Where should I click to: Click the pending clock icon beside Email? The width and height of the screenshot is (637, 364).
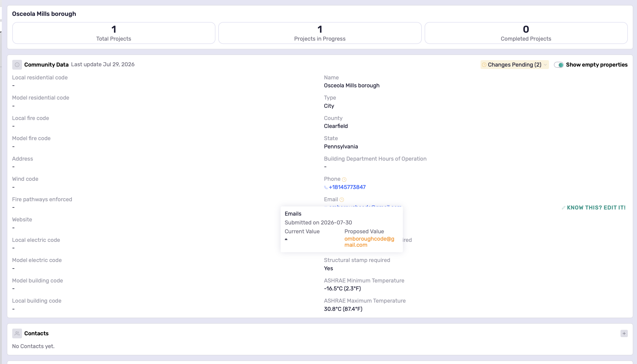click(342, 200)
